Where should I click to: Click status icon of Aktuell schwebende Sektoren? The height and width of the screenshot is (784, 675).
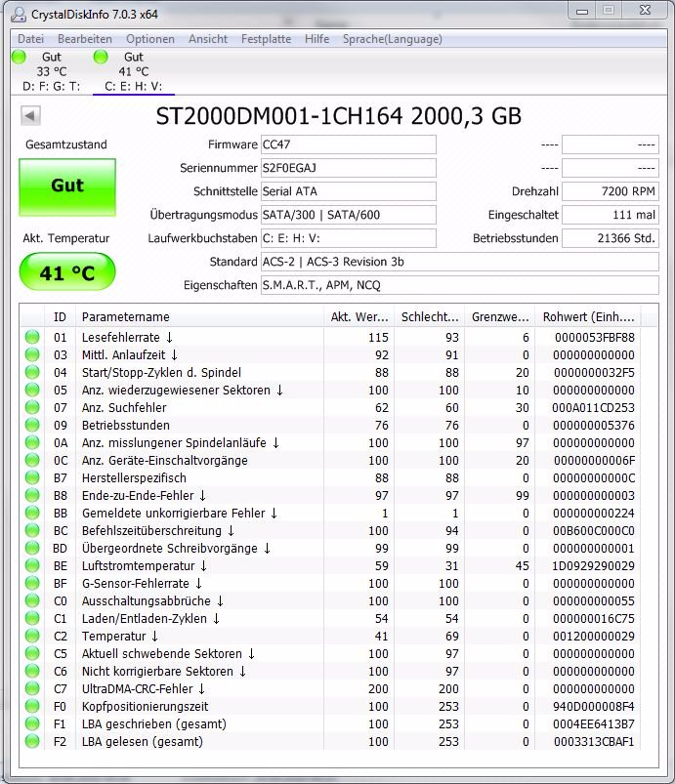point(32,653)
